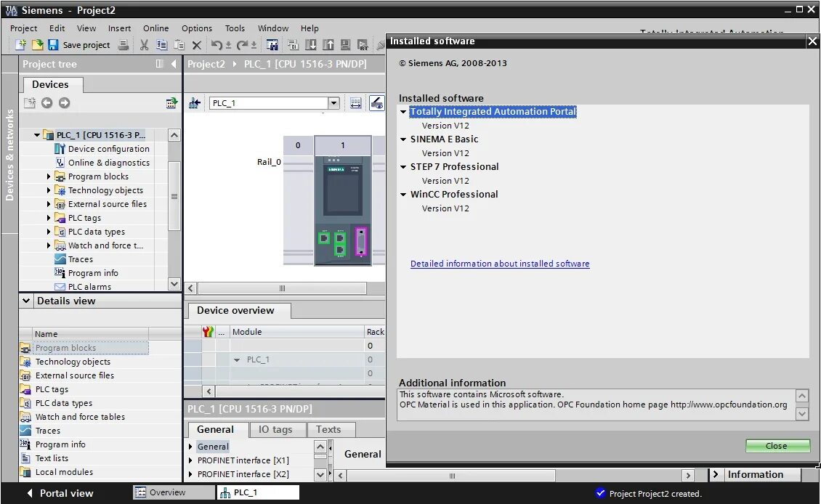Expand the Technology objects tree node
The width and height of the screenshot is (821, 504).
tap(49, 190)
